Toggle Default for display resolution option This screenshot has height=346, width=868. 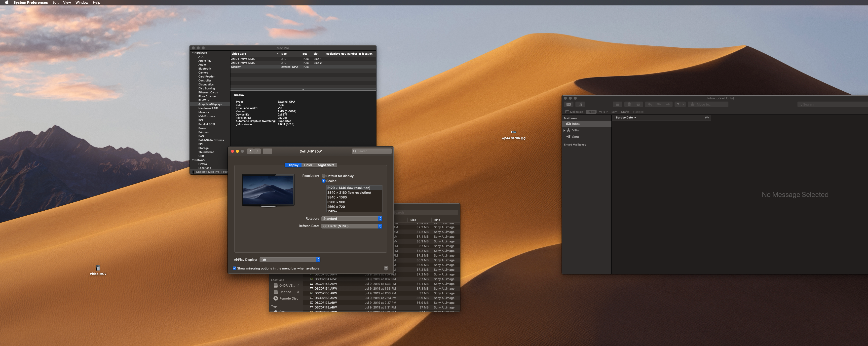click(323, 176)
